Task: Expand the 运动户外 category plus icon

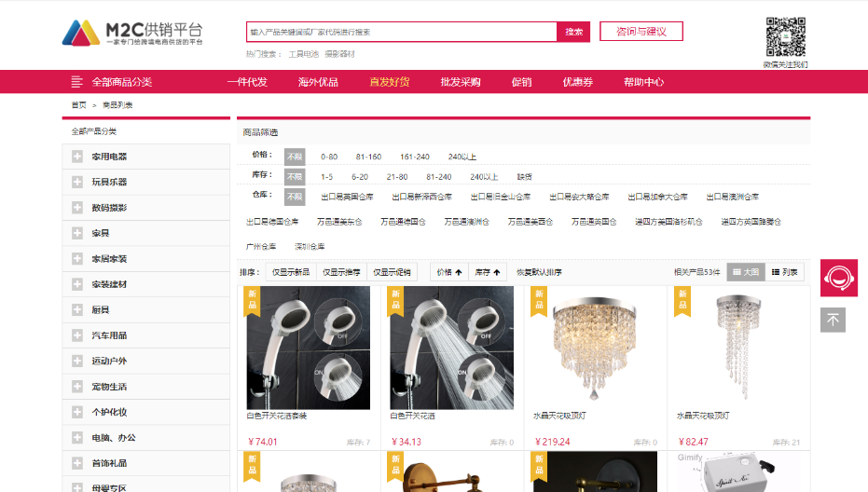Action: (77, 361)
